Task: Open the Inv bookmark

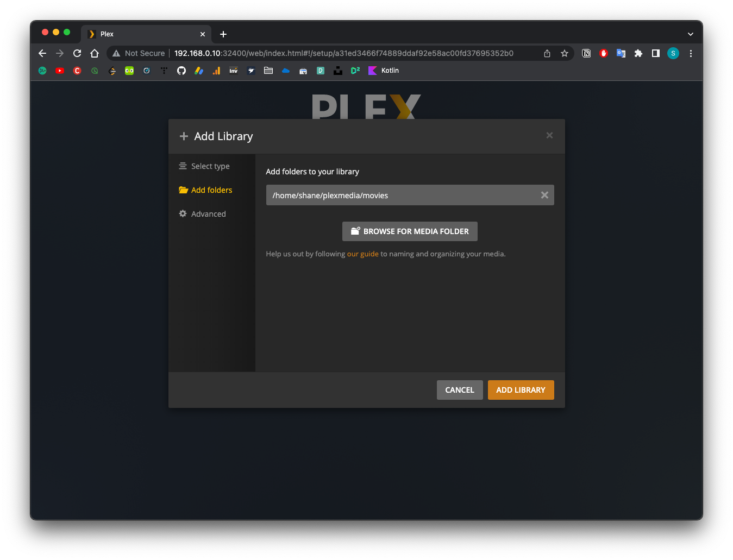Action: tap(234, 71)
